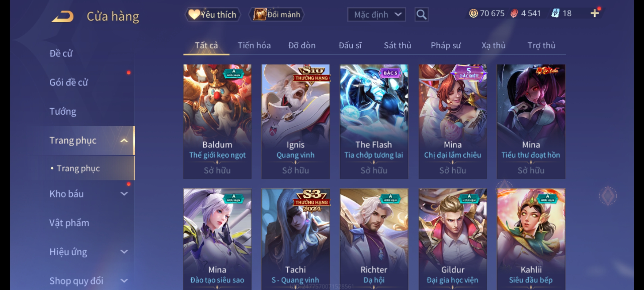
Task: Click the red ruby currency icon
Action: [x=514, y=13]
